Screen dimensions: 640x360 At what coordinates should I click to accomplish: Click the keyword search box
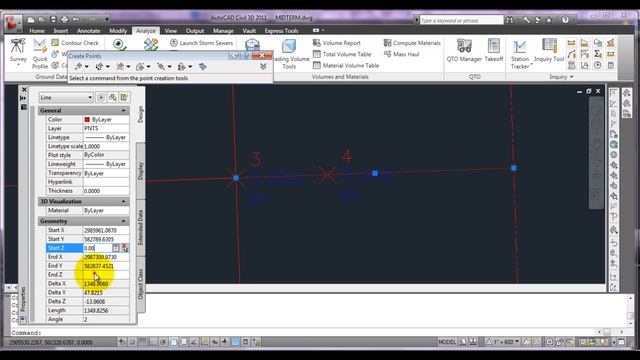(461, 20)
